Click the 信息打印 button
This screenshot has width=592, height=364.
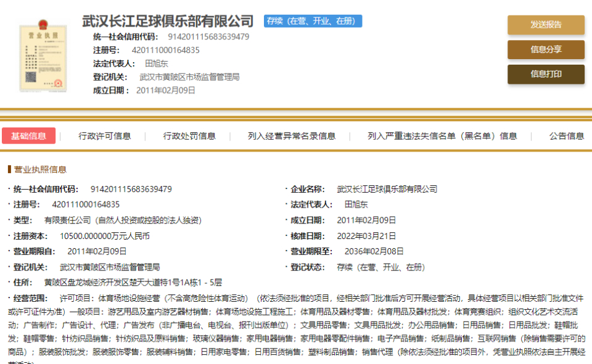(x=546, y=74)
